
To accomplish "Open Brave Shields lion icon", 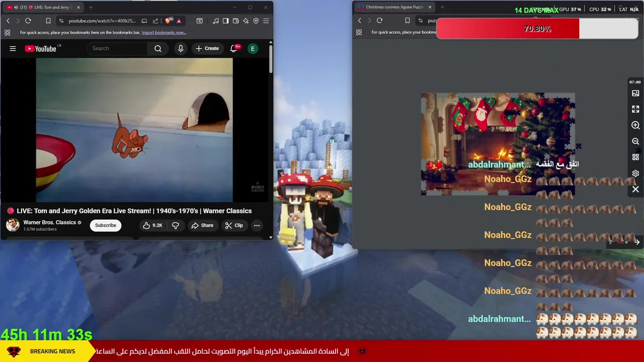I will pos(169,21).
